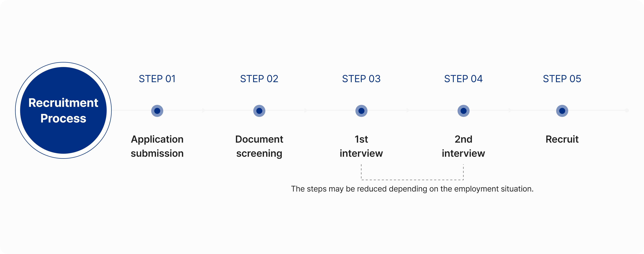The width and height of the screenshot is (644, 254).
Task: Select the STEP 03 heading
Action: click(x=361, y=79)
